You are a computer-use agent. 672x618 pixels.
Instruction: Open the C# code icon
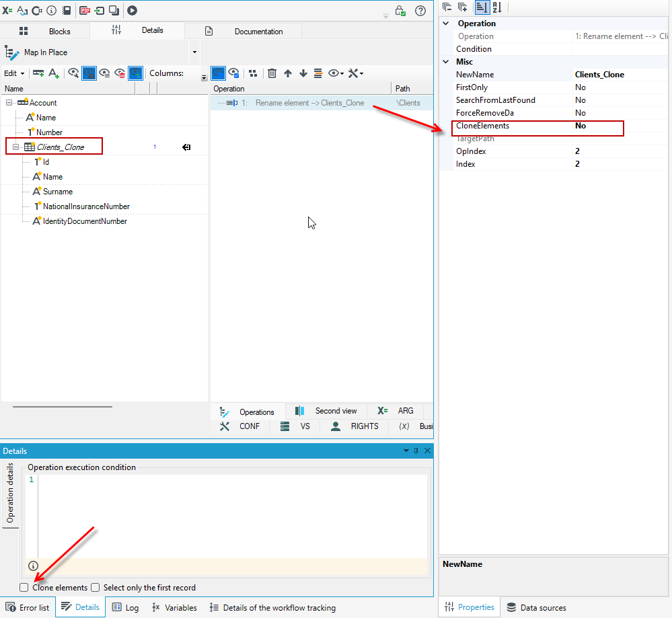[x=37, y=10]
